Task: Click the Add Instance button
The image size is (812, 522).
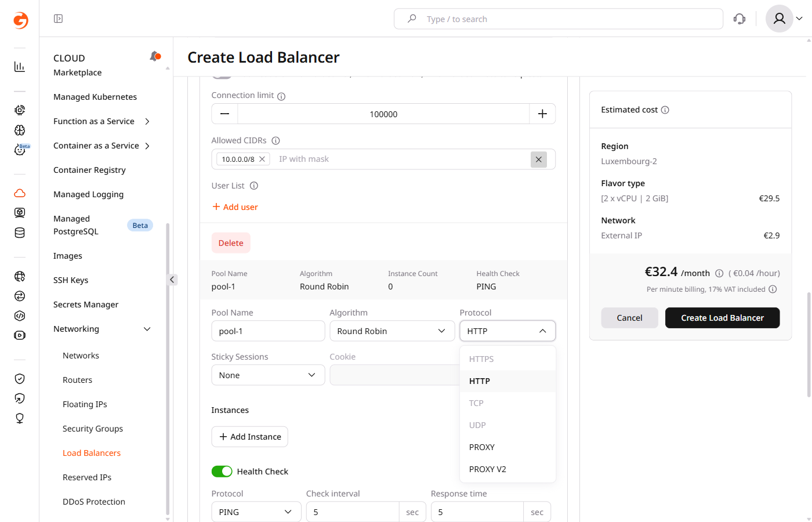Action: click(x=250, y=437)
